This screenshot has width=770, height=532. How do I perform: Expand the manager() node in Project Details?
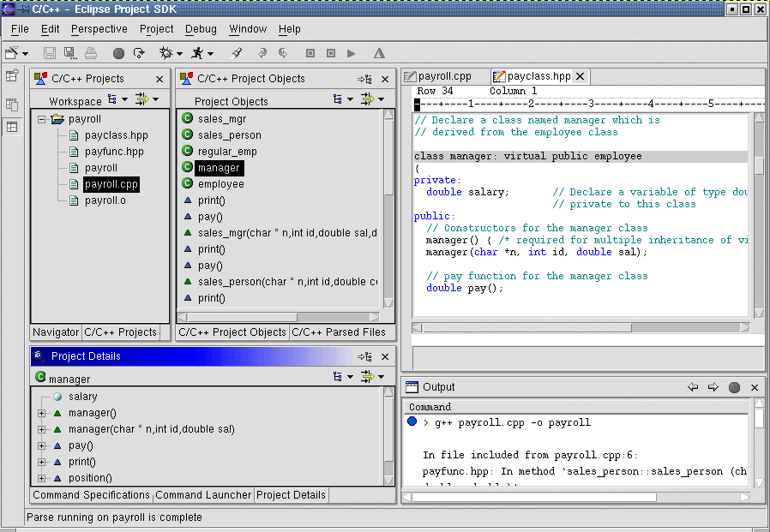42,413
